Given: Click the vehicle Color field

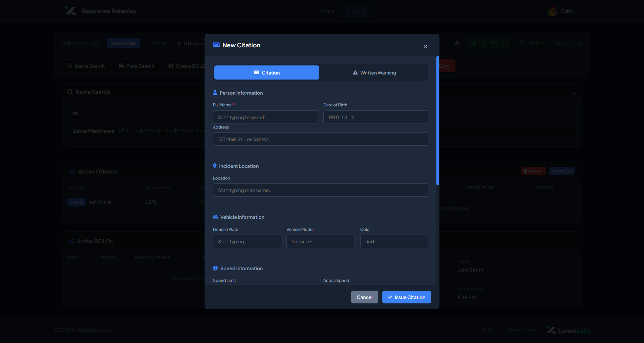Looking at the screenshot, I should coord(394,242).
